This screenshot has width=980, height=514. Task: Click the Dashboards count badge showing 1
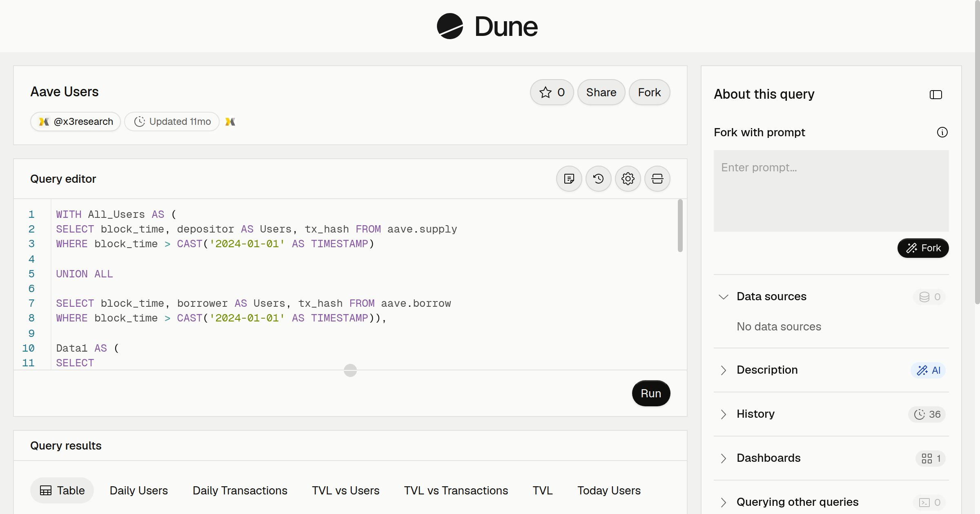click(x=931, y=458)
